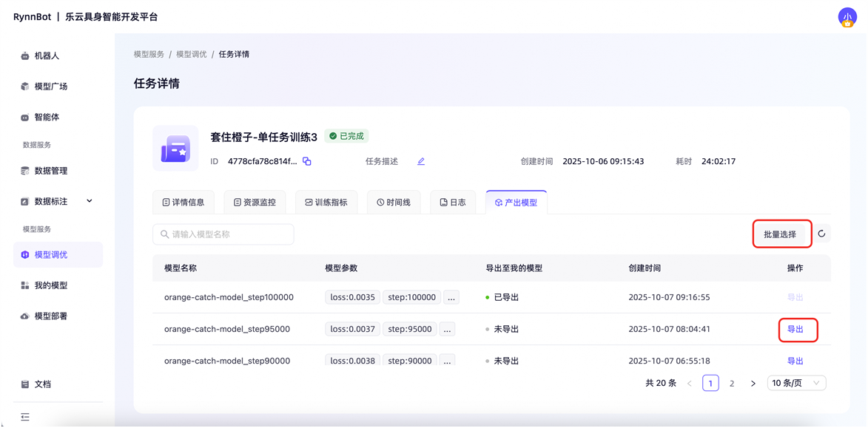Screen dimensions: 868x428
Task: Expand the 数据标注 submenu chevron
Action: [90, 201]
